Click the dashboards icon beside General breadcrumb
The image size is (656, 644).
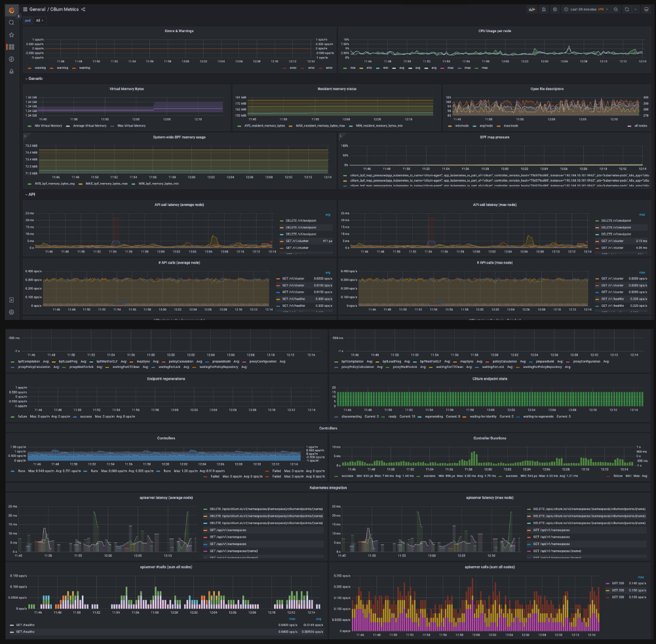(25, 9)
